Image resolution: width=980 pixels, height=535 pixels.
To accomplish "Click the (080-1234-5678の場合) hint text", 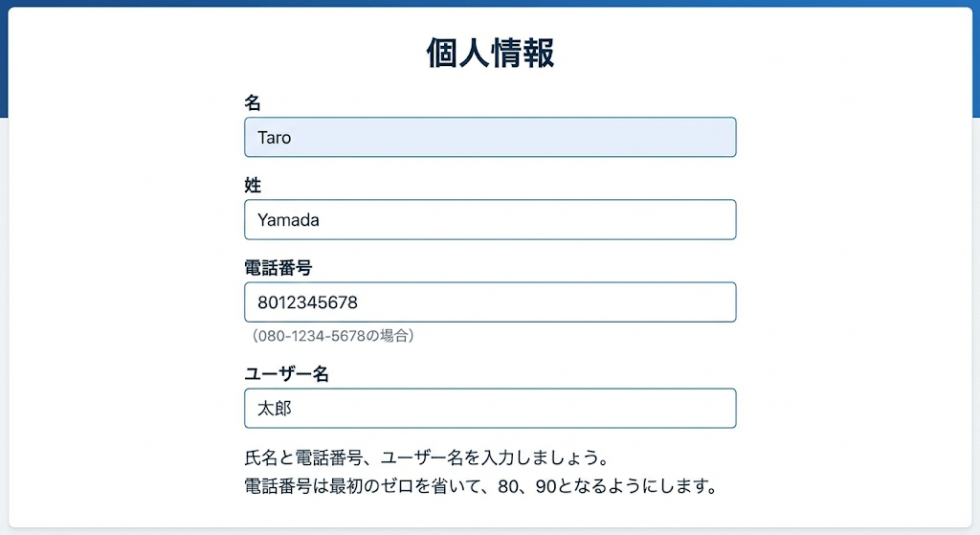I will 332,336.
